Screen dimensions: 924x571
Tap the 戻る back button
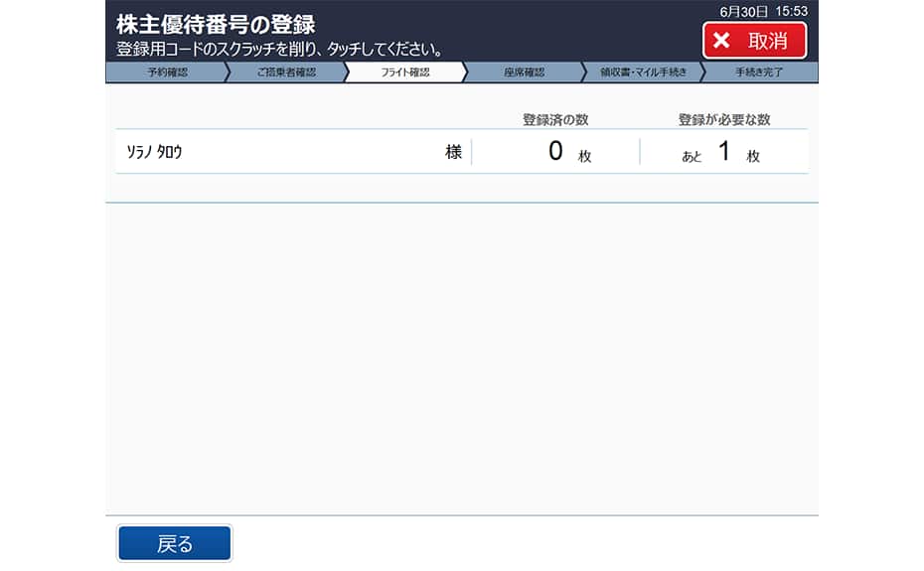175,543
